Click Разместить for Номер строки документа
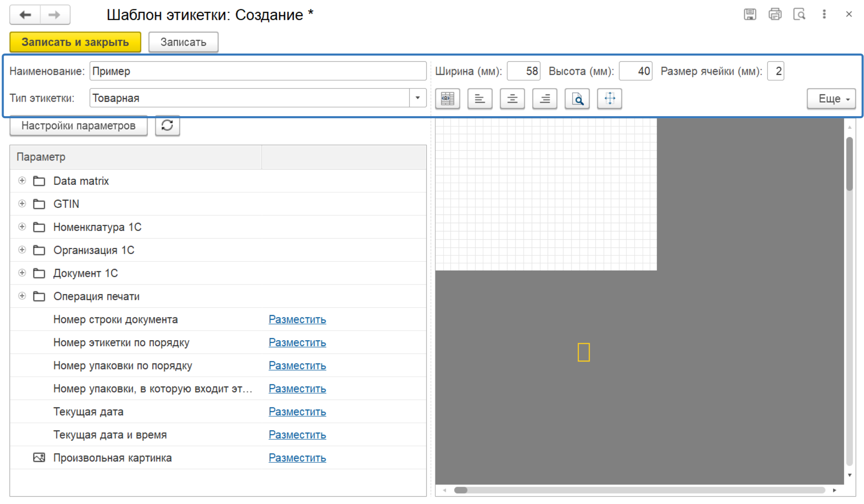The height and width of the screenshot is (504, 864). (x=297, y=320)
